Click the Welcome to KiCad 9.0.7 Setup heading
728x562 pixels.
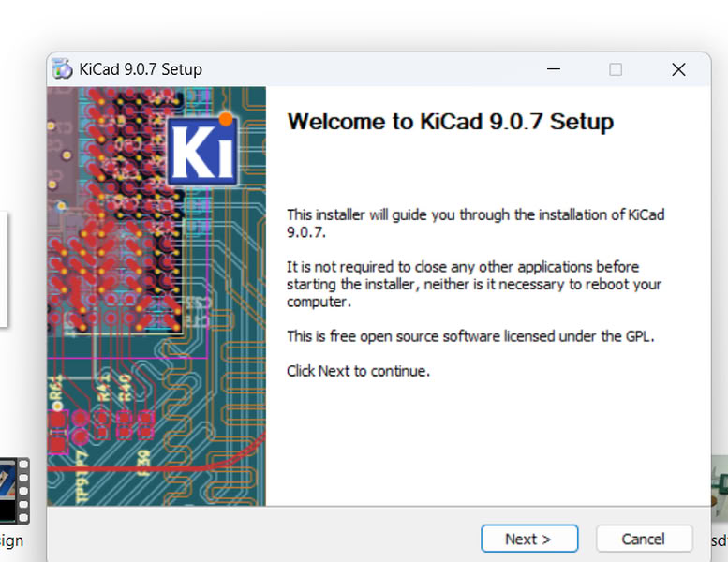coord(450,122)
